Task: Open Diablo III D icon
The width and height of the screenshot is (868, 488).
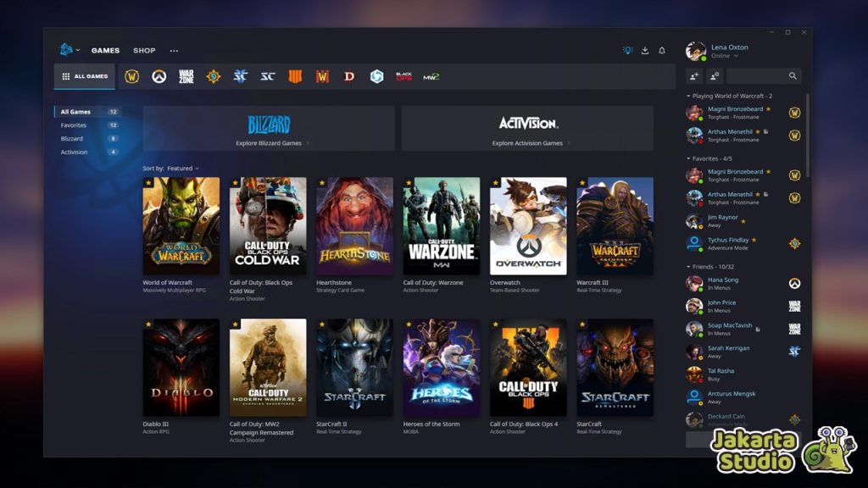Action: (x=349, y=76)
